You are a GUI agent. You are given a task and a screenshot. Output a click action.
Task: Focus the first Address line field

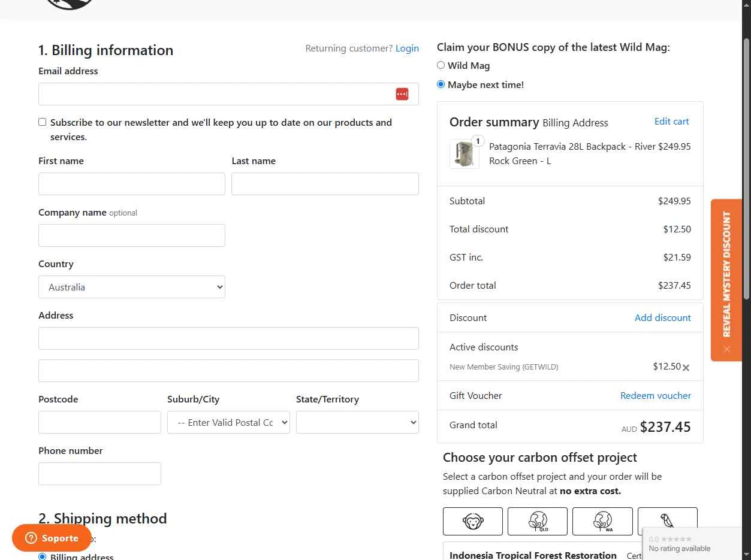pyautogui.click(x=228, y=338)
